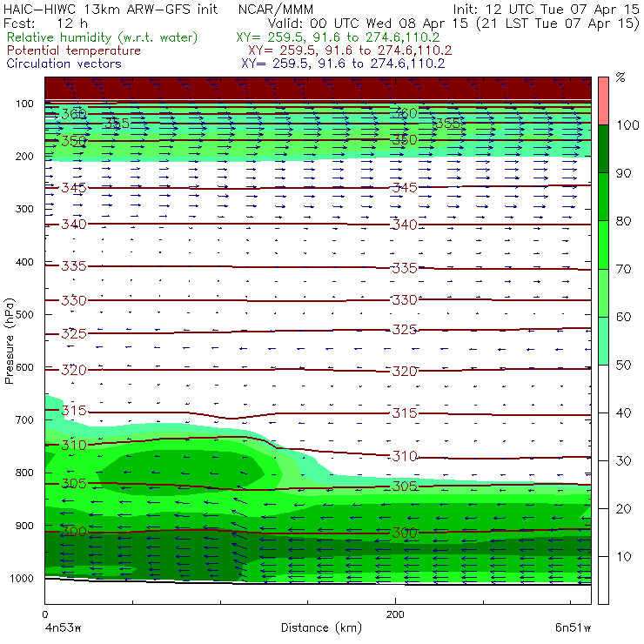Click the '600' pressure axis tick label
644x644 pixels.
[24, 367]
